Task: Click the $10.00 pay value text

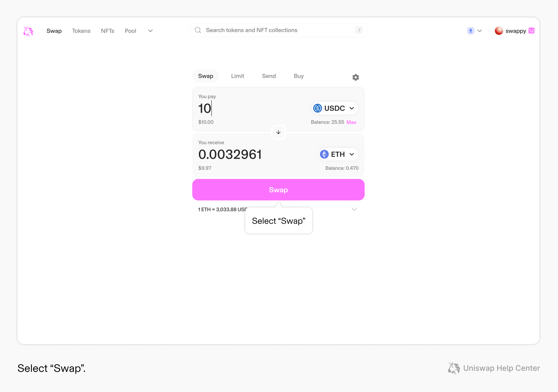Action: (206, 122)
